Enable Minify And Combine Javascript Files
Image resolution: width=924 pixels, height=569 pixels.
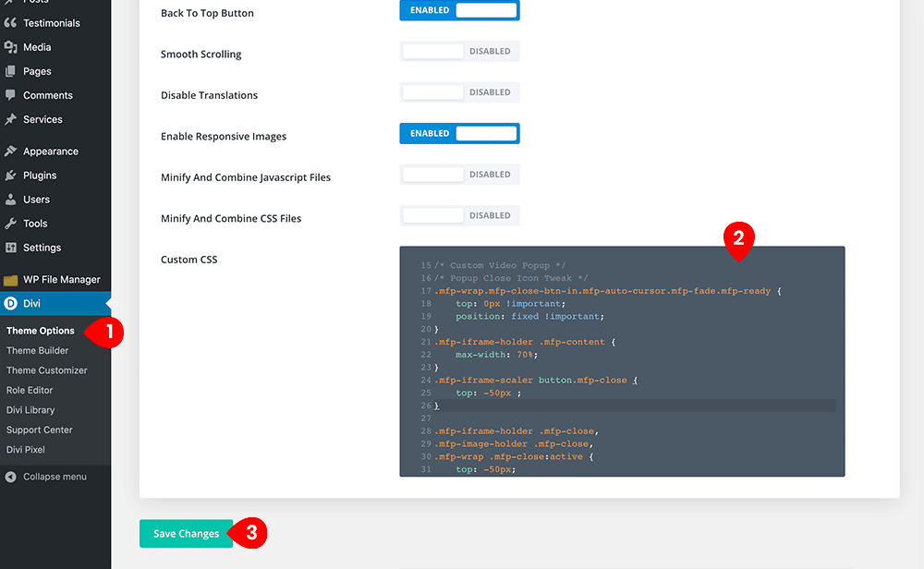click(x=459, y=174)
